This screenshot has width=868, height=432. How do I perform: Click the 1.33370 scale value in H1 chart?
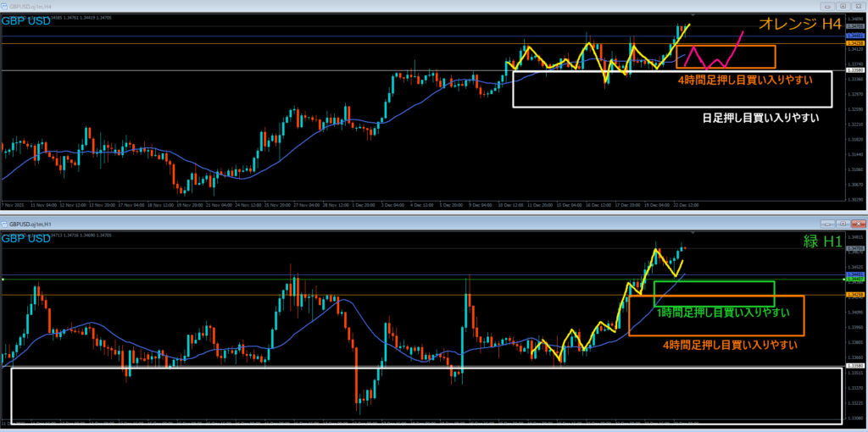[x=854, y=388]
